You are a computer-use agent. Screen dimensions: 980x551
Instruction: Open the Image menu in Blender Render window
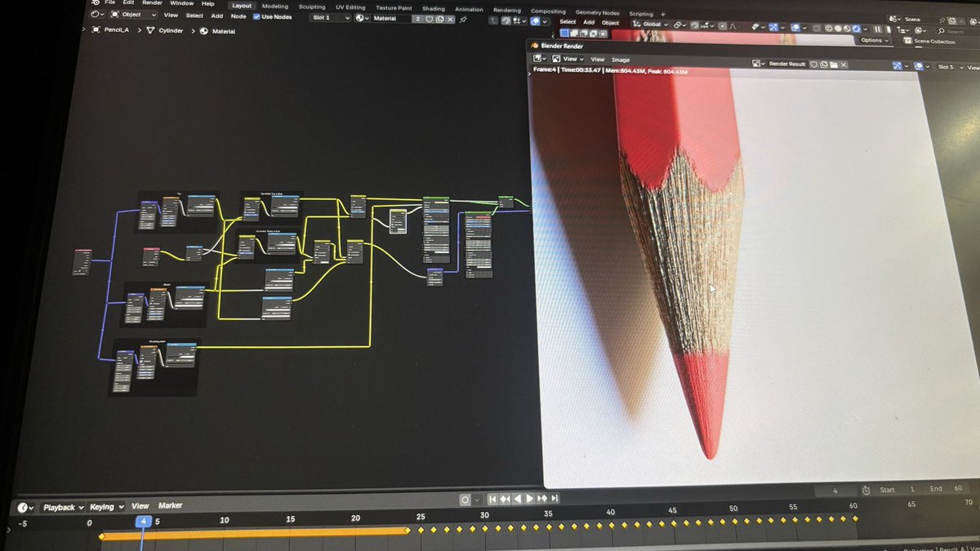coord(621,60)
